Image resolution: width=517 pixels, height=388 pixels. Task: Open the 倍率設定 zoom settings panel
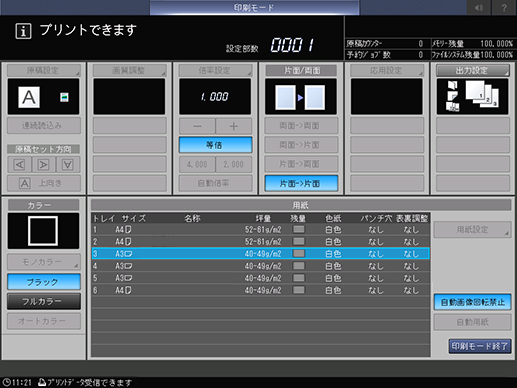click(x=215, y=71)
